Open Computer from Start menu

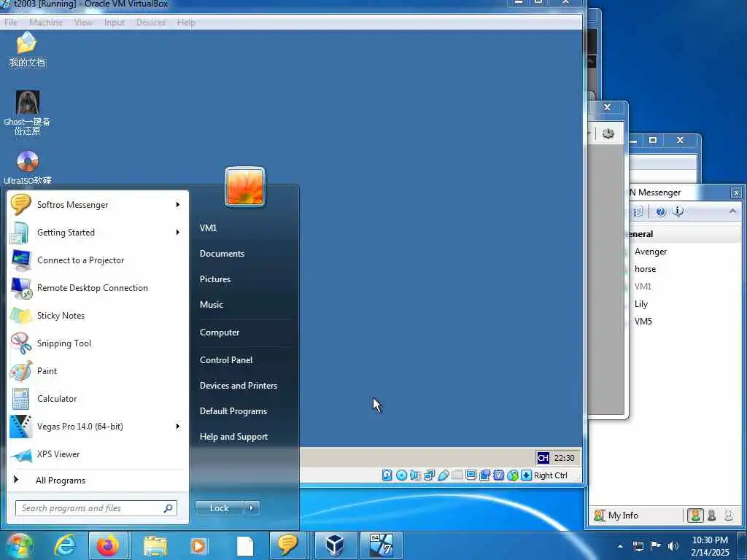[219, 332]
